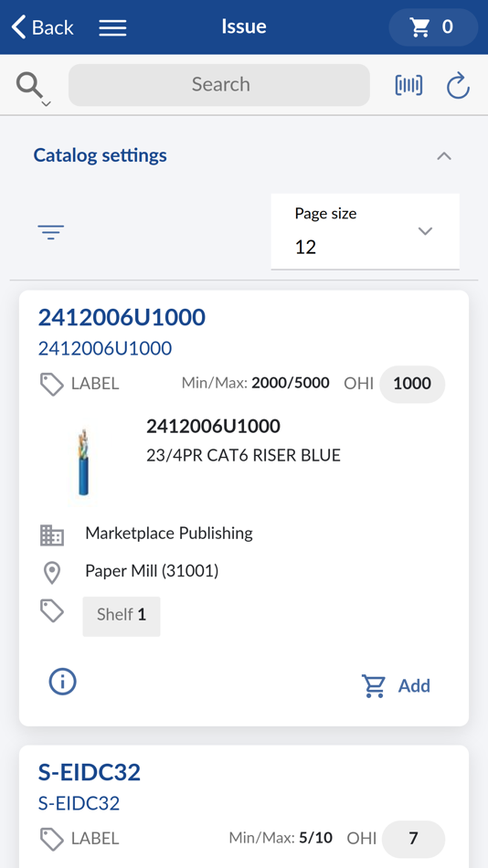Tap the OHI 1000 badge

pos(412,384)
